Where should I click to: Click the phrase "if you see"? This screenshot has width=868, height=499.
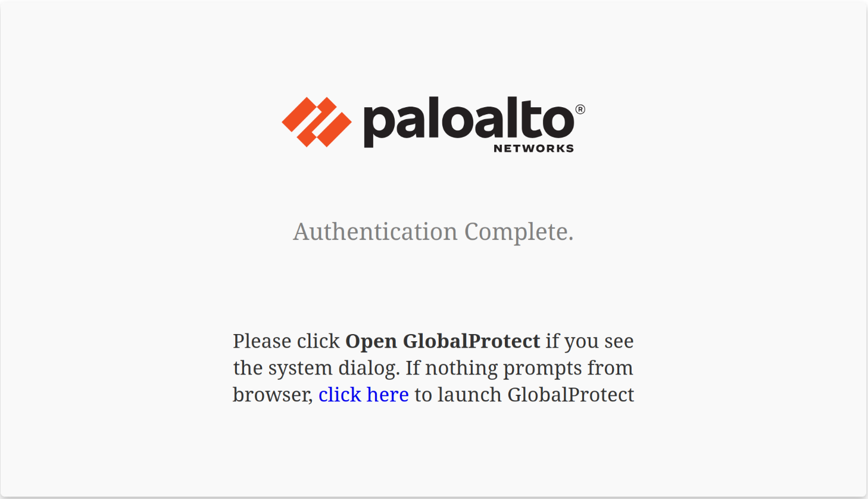(x=589, y=341)
